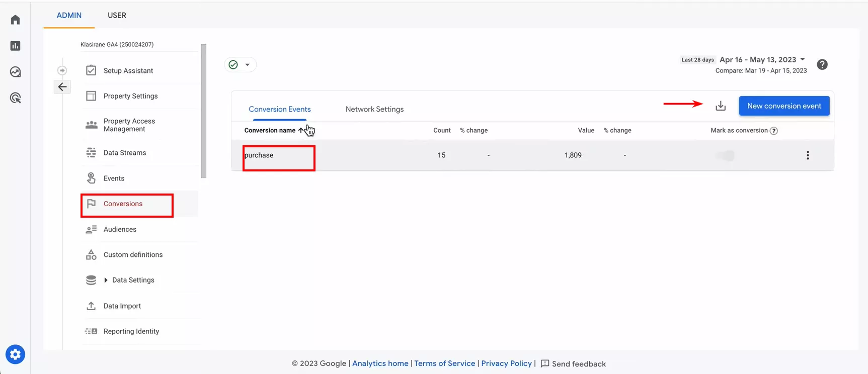Open Reporting Identity menu text
The image size is (868, 374).
(x=131, y=331)
